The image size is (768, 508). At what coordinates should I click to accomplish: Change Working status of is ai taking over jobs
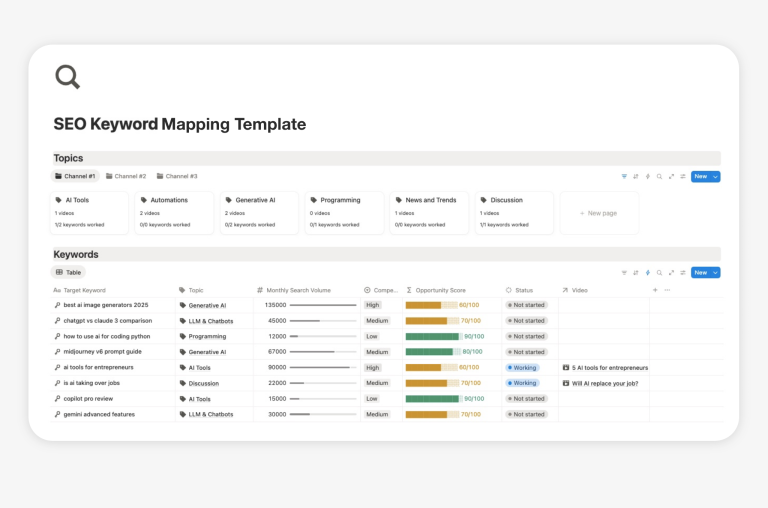pyautogui.click(x=522, y=383)
